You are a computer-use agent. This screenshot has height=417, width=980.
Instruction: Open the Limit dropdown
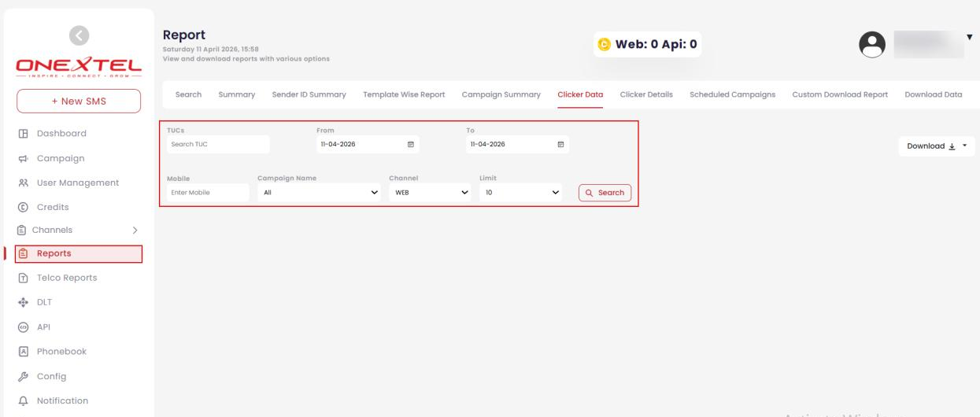522,193
